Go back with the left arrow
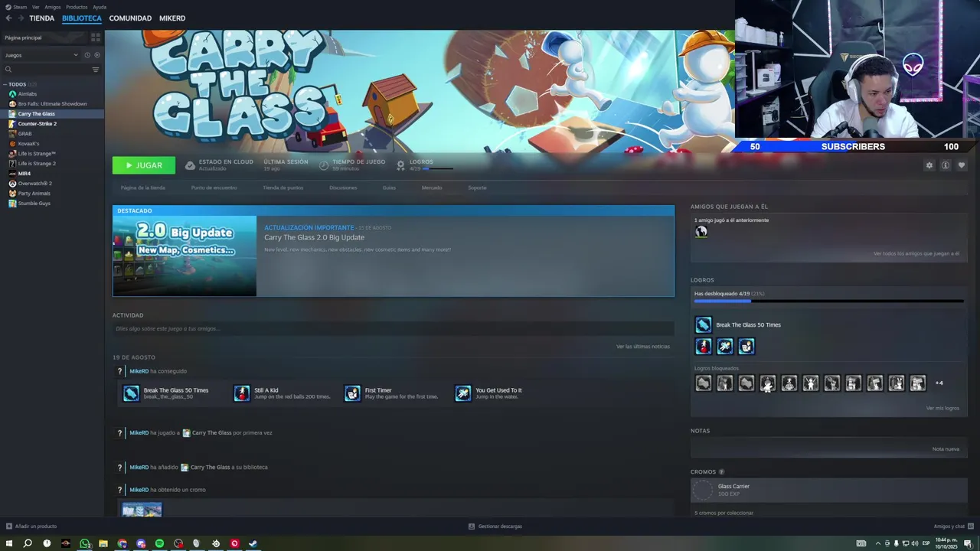The height and width of the screenshot is (551, 980). (8, 18)
